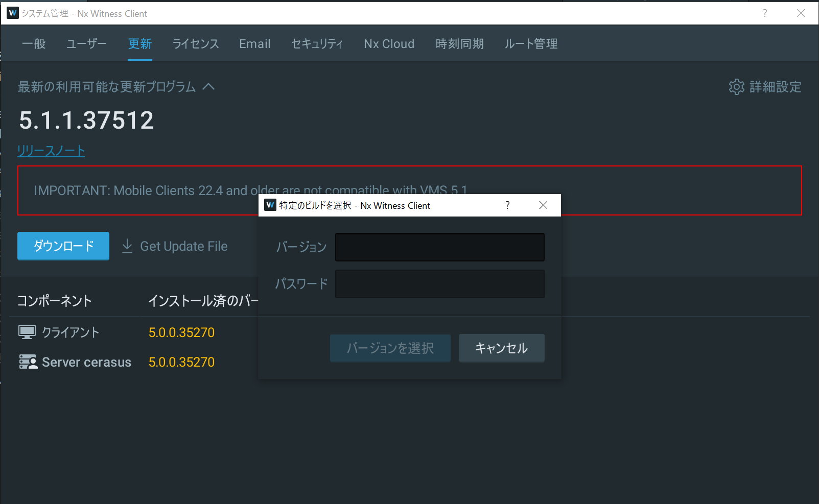Collapse 最新の利用可能な更新プログラム chevron
This screenshot has width=819, height=504.
coord(208,86)
